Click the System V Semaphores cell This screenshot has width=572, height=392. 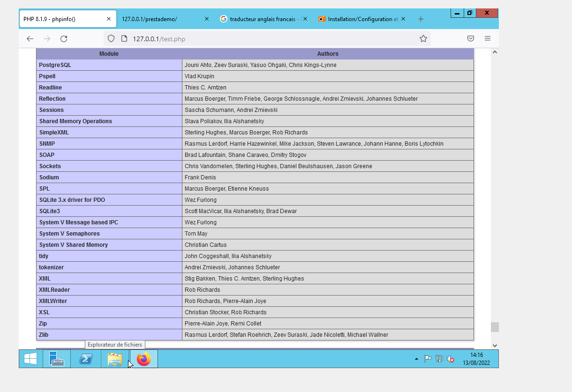pyautogui.click(x=109, y=234)
